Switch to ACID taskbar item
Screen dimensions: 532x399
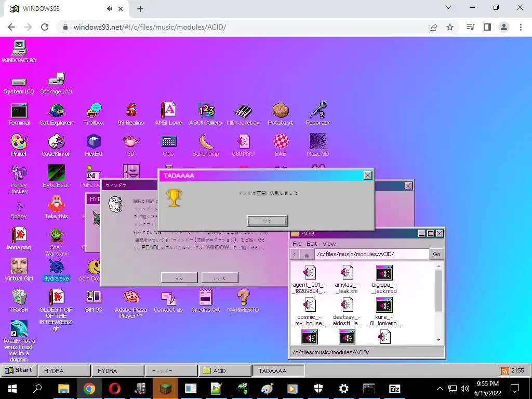click(x=224, y=370)
